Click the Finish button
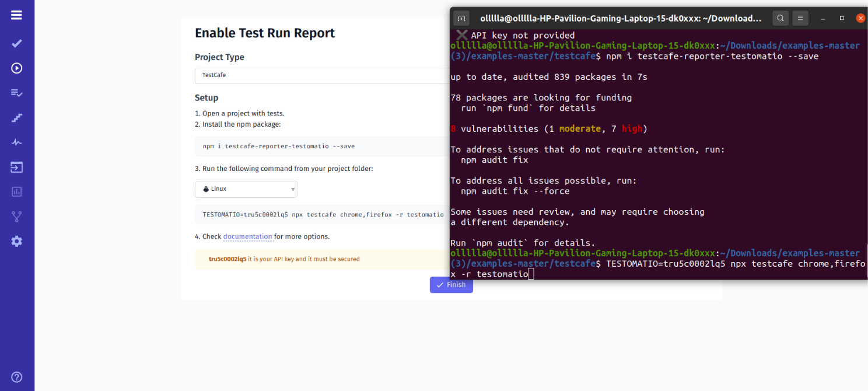868x391 pixels. point(451,285)
